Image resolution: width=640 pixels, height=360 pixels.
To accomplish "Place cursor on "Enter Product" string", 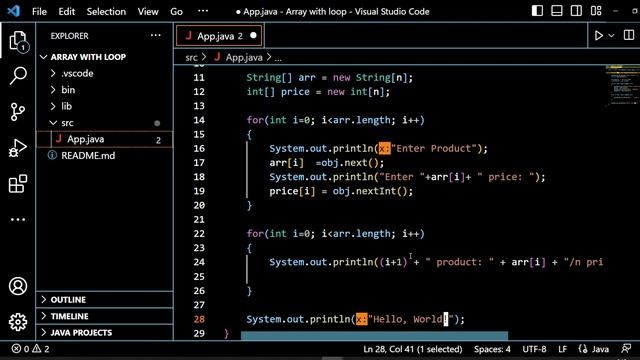I will tap(433, 149).
